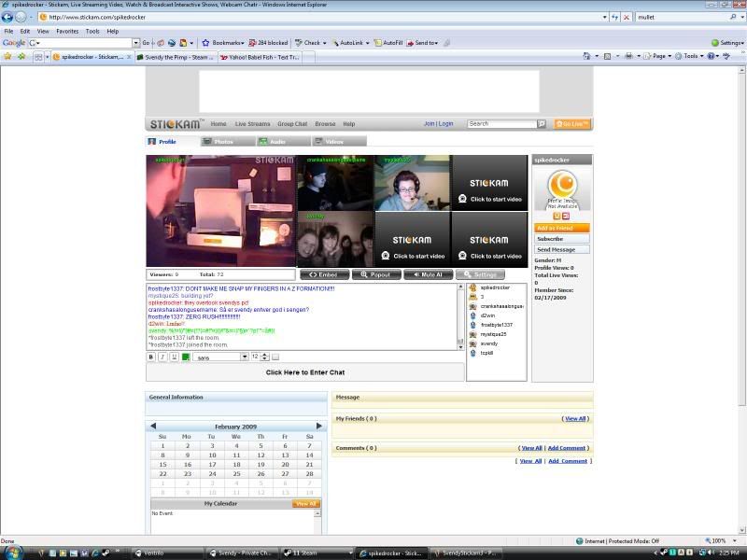
Task: Open the chat font dropdown showing sans
Action: pos(245,357)
